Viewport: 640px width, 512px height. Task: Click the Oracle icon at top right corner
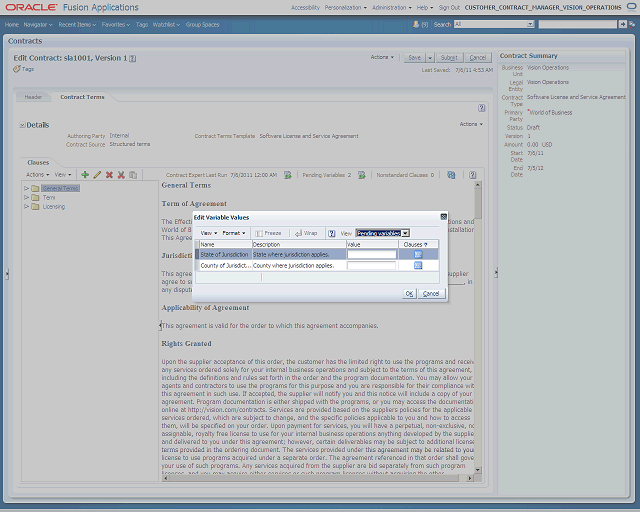pos(631,7)
